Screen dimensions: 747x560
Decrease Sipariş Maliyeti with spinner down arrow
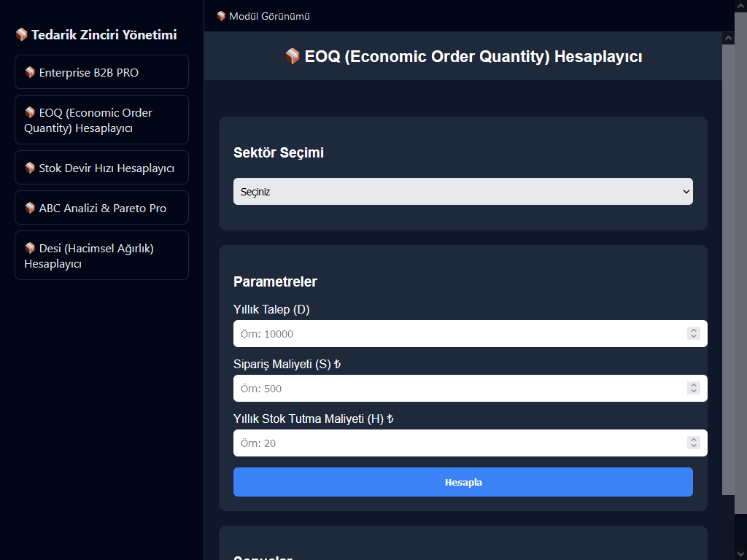(694, 392)
